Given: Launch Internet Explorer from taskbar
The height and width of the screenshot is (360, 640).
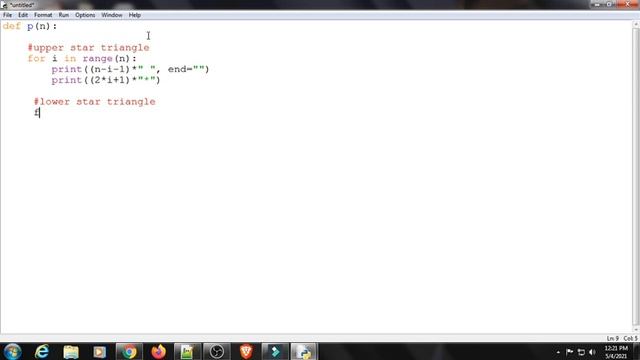Looking at the screenshot, I should pyautogui.click(x=42, y=351).
